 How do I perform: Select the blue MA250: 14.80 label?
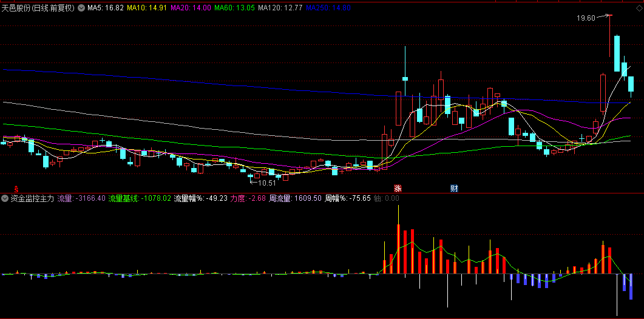click(328, 8)
